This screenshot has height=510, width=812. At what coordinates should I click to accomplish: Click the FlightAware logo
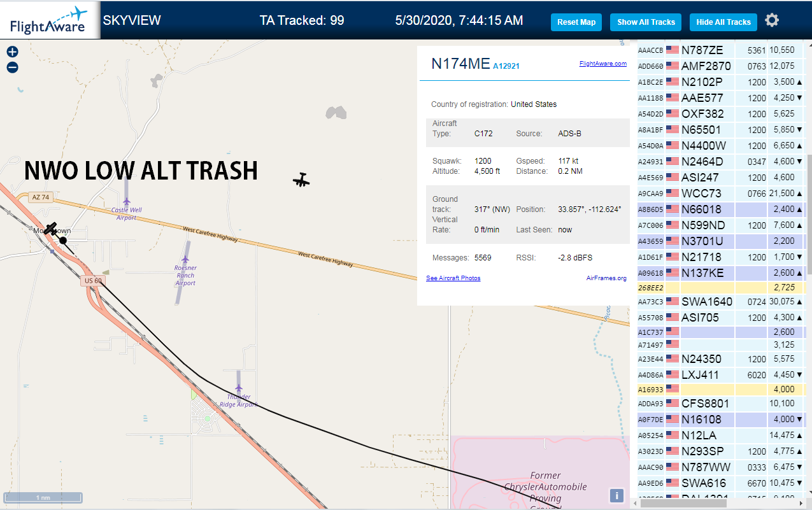click(50, 20)
